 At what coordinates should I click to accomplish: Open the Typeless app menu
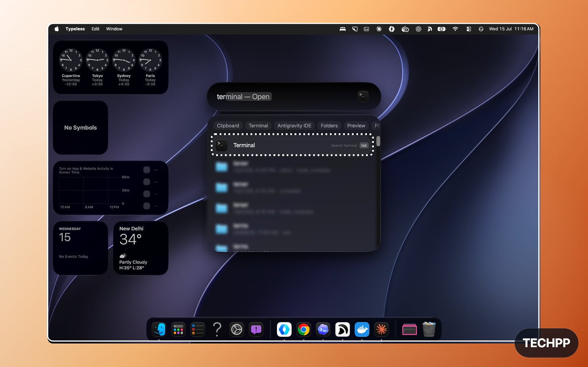[75, 29]
